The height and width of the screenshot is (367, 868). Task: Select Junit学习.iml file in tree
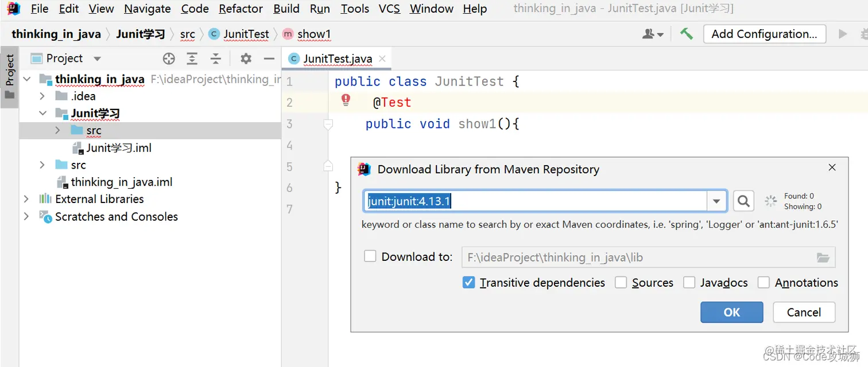tap(112, 148)
